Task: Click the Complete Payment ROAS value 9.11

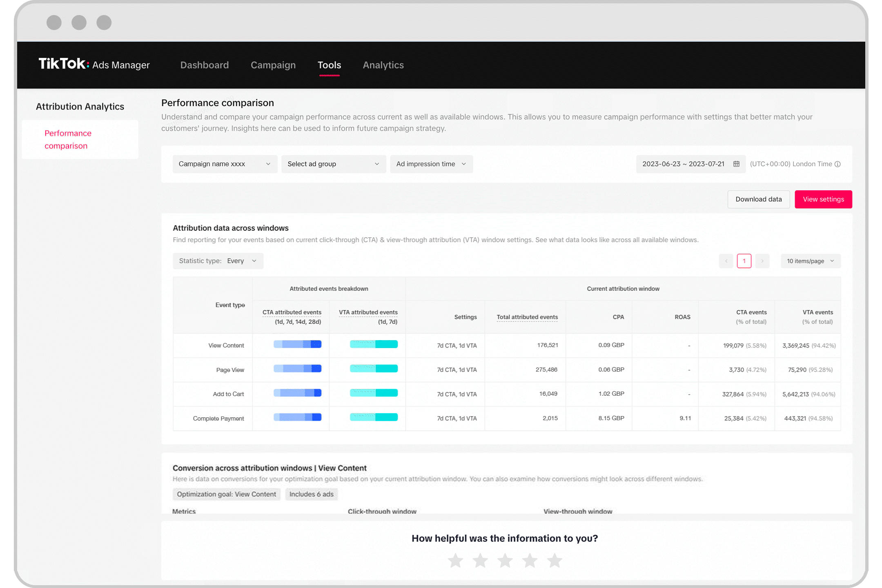Action: click(x=683, y=418)
